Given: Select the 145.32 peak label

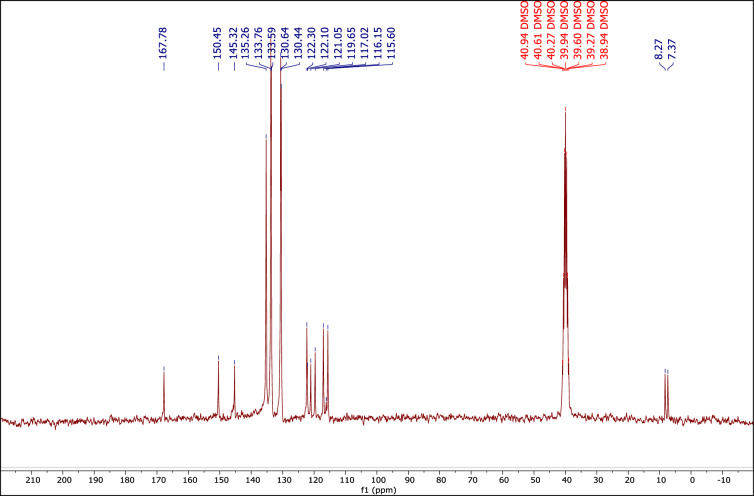Looking at the screenshot, I should pos(234,43).
